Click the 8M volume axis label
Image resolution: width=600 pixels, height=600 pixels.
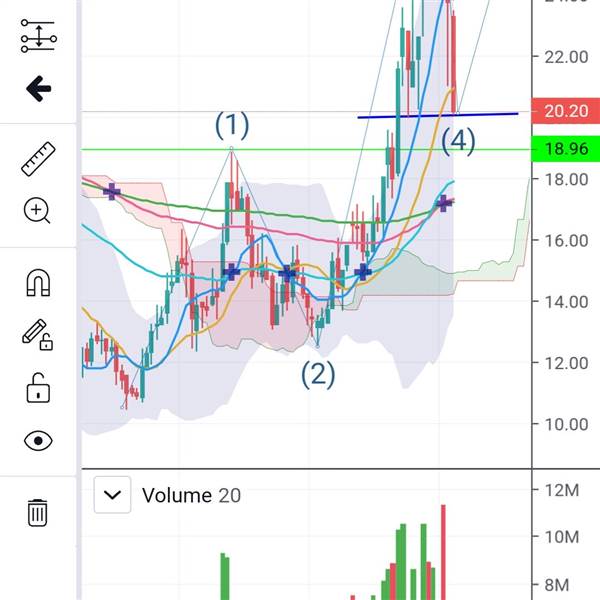coord(557,585)
